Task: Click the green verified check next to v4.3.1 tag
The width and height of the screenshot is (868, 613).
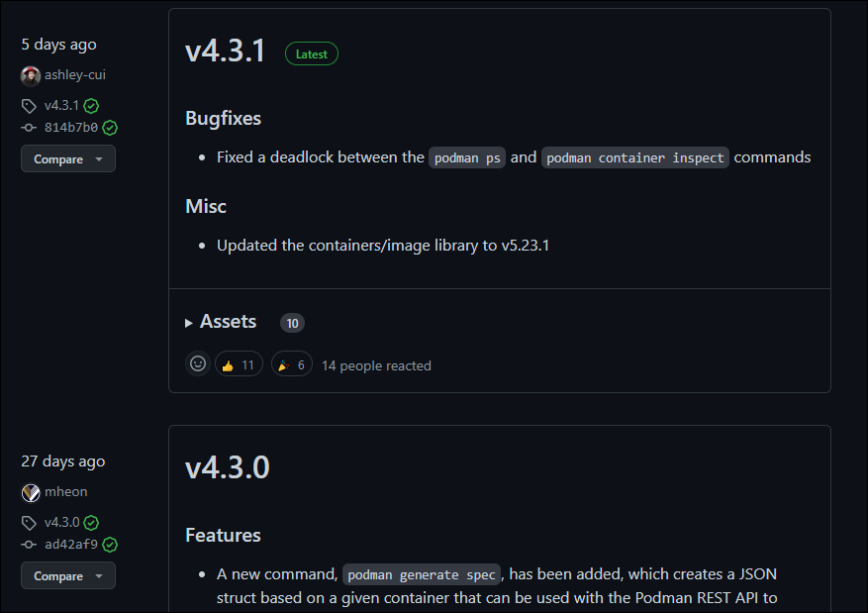Action: 91,105
